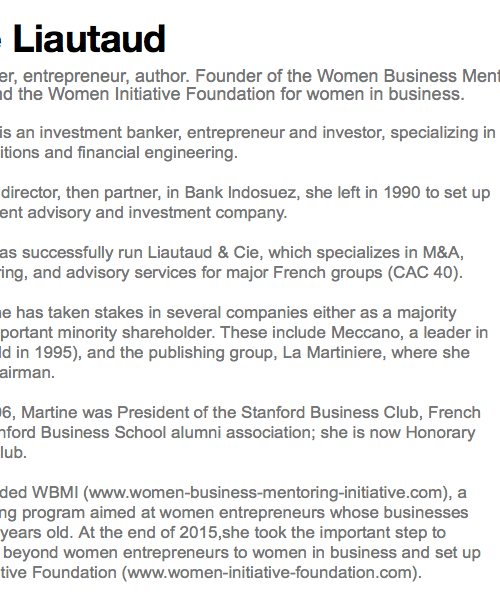Click the text end of 2015
The height and width of the screenshot is (609, 500).
(x=170, y=532)
